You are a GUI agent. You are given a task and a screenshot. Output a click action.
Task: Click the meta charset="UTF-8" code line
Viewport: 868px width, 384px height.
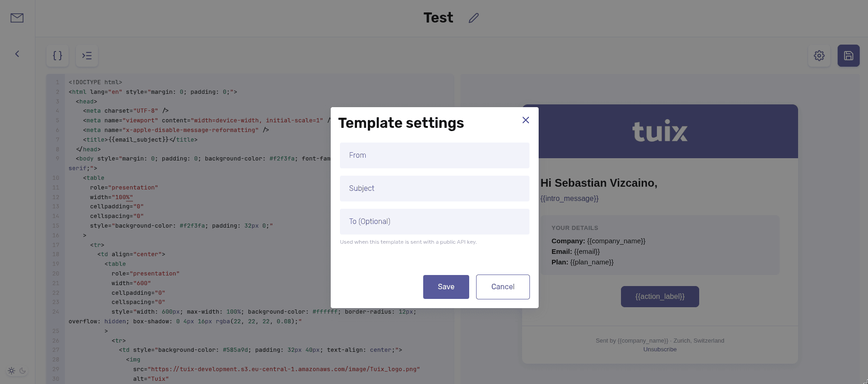(126, 111)
